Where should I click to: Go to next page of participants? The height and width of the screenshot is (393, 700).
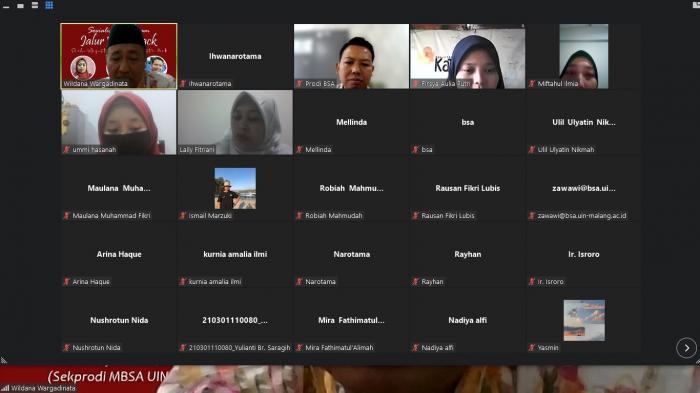[686, 348]
